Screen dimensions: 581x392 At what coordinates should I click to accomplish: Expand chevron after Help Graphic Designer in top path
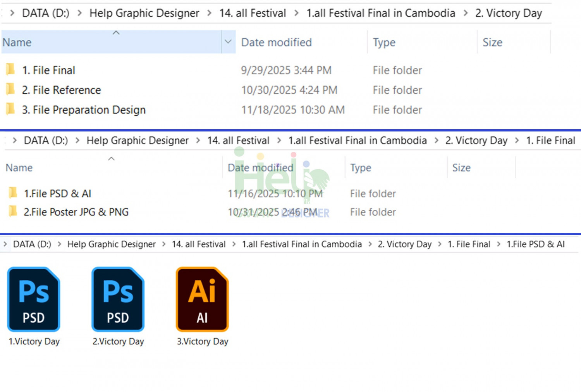[209, 13]
